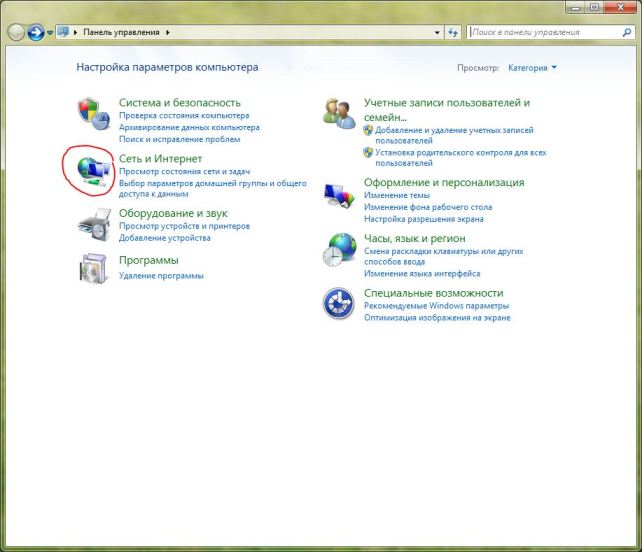This screenshot has height=552, width=642.
Task: Open Просмотр устройств и принтеров link
Action: [x=184, y=226]
